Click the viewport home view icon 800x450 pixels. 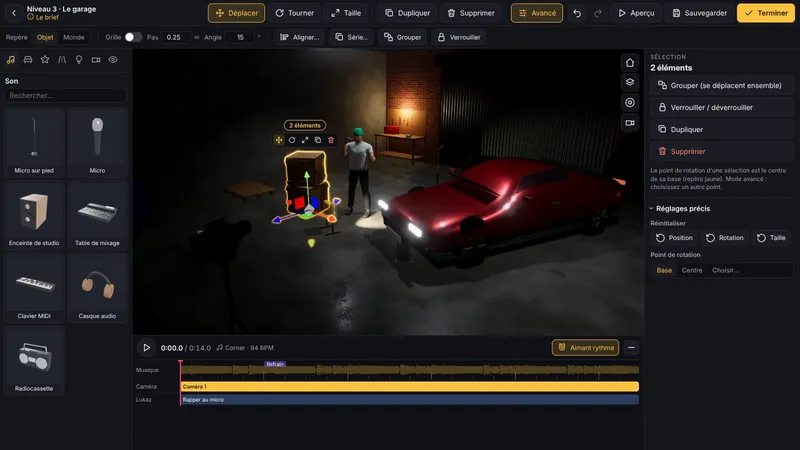[x=630, y=63]
